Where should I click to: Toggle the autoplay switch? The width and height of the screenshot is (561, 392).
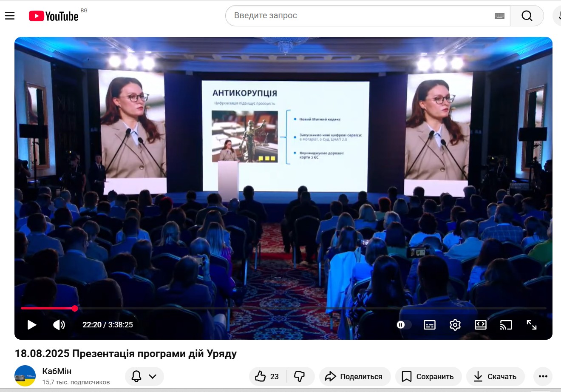pyautogui.click(x=404, y=325)
